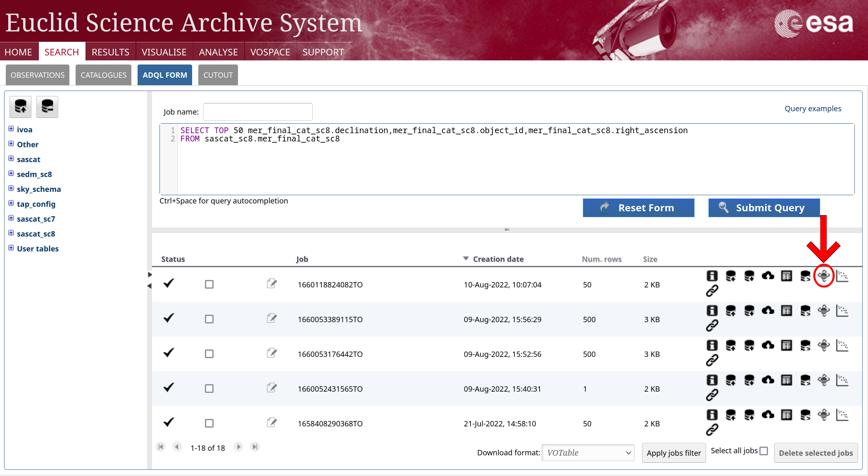Click cloud upload icon for job 1660053389115TO

click(x=768, y=311)
